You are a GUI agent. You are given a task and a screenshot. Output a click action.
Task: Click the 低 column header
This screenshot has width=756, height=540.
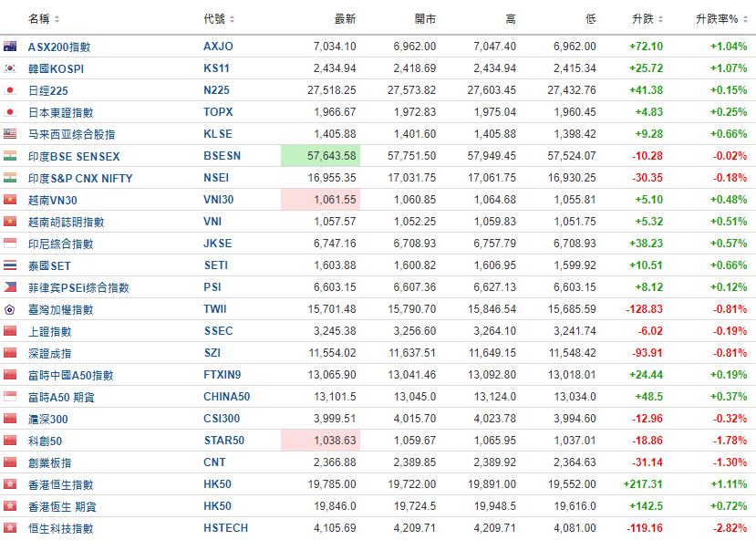tap(591, 19)
